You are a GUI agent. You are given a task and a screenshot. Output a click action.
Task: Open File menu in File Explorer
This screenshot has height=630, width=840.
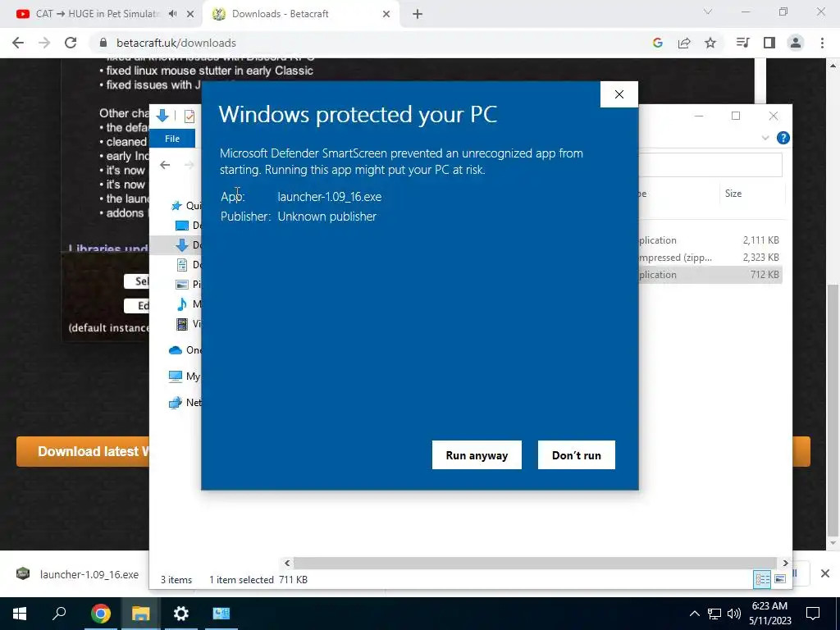pos(172,139)
